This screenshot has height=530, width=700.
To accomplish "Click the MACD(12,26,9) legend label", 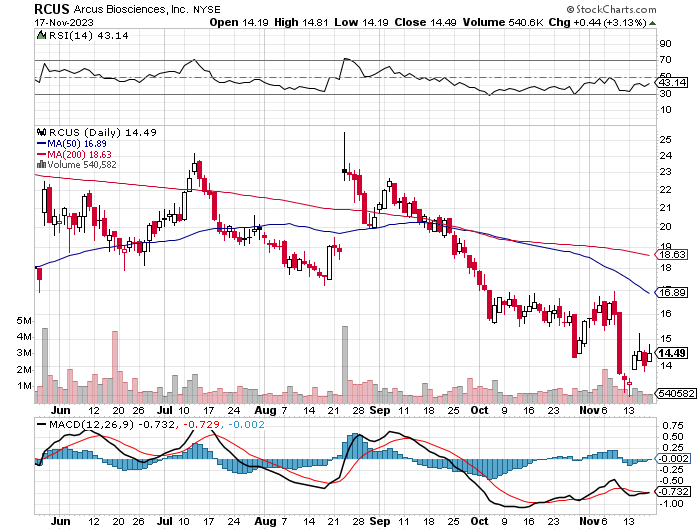I will tap(92, 424).
